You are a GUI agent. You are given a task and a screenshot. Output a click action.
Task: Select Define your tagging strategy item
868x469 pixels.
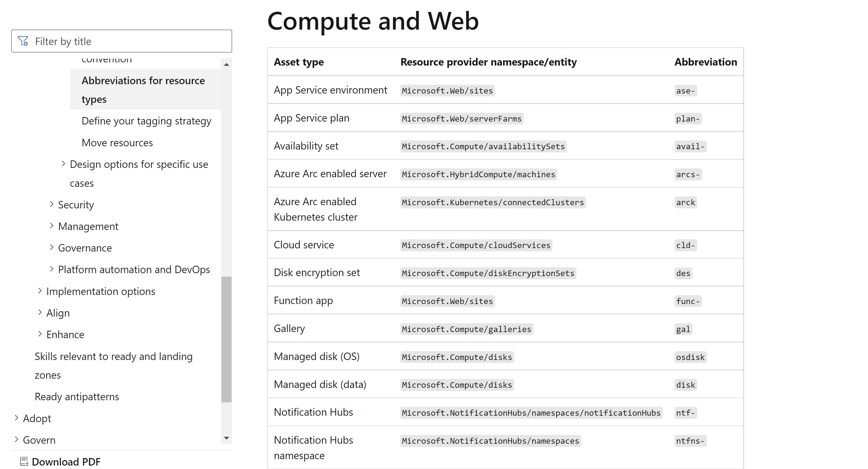click(x=147, y=121)
